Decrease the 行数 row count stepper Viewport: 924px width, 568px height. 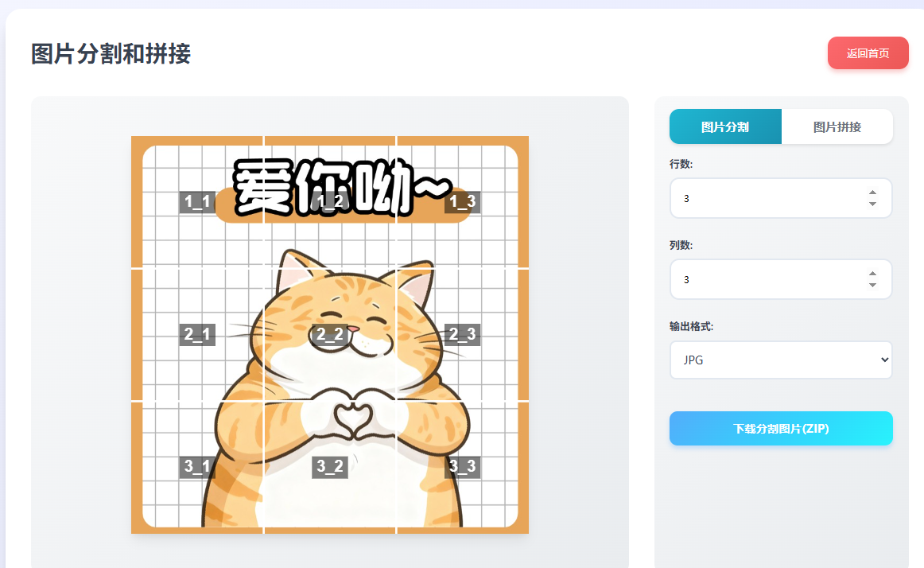click(x=872, y=204)
